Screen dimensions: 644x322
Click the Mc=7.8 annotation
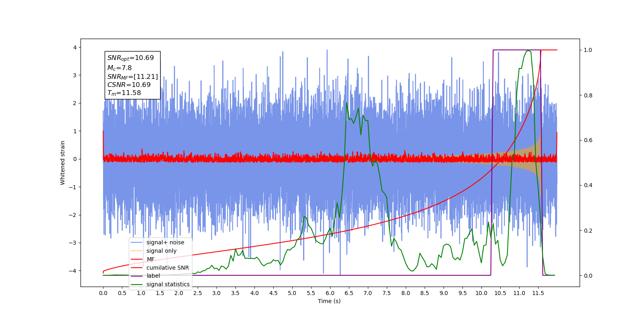(120, 68)
